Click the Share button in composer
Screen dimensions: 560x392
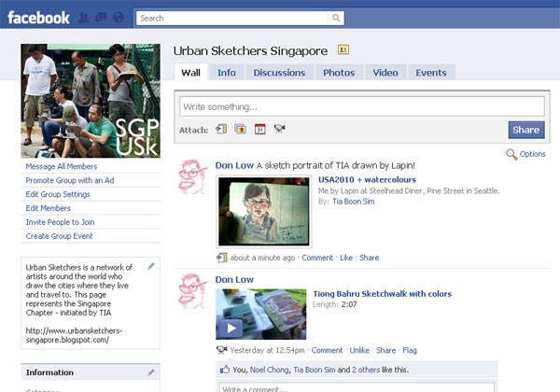pos(526,130)
